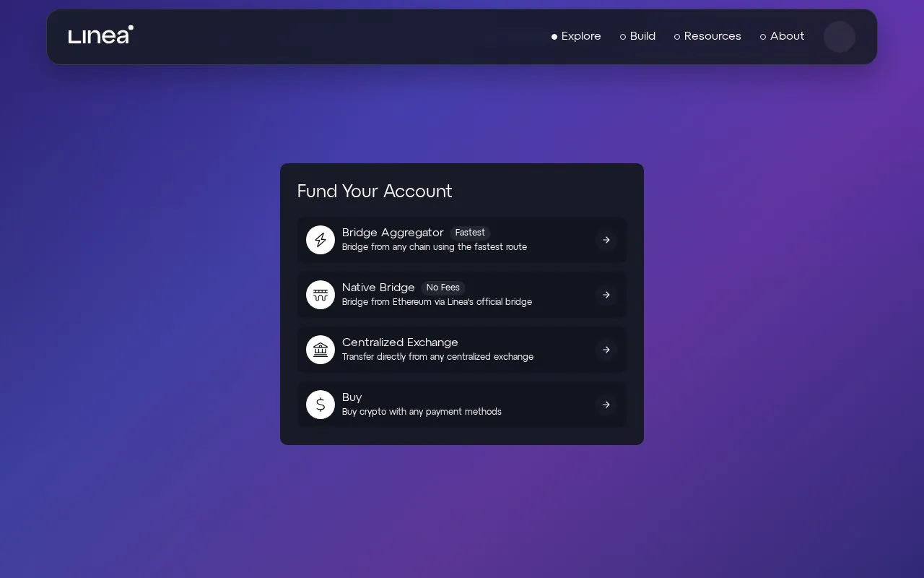
Task: Select the Bridge Aggregator title
Action: [x=393, y=233]
